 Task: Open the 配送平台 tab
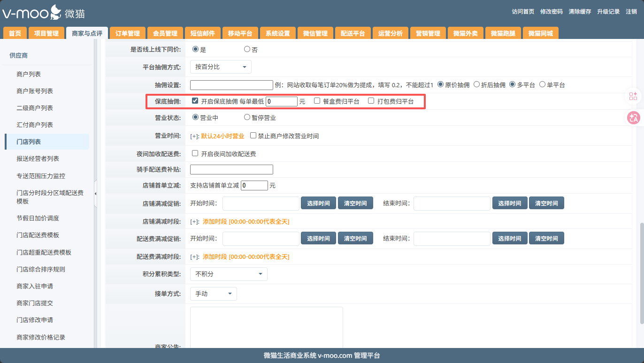[x=353, y=33]
